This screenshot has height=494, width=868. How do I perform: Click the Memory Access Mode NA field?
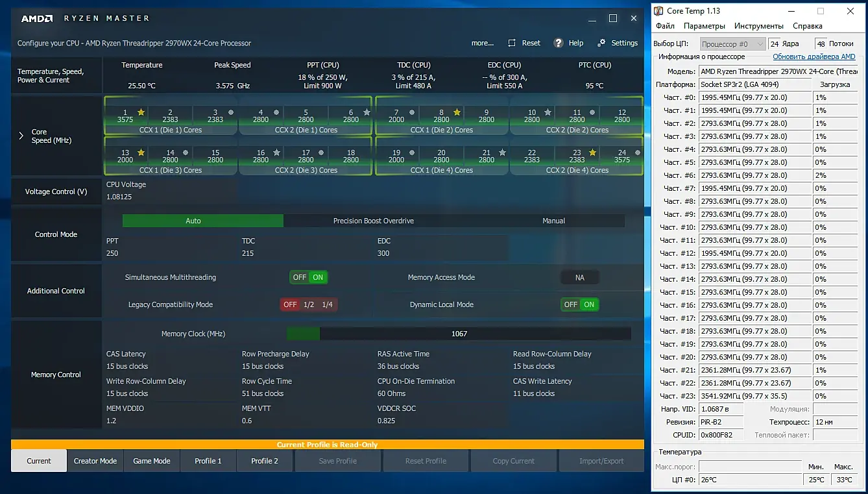(x=579, y=277)
